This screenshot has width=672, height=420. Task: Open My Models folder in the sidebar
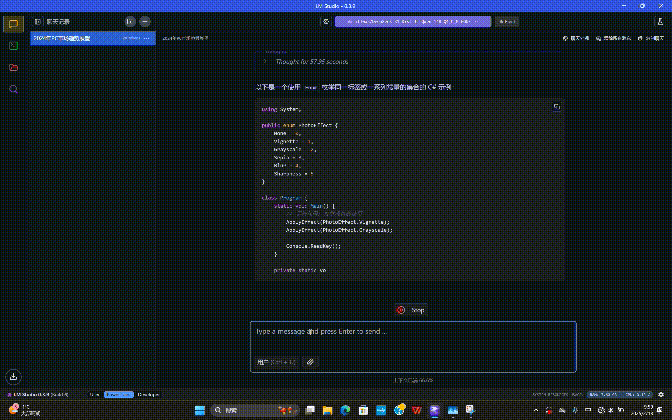click(x=13, y=67)
